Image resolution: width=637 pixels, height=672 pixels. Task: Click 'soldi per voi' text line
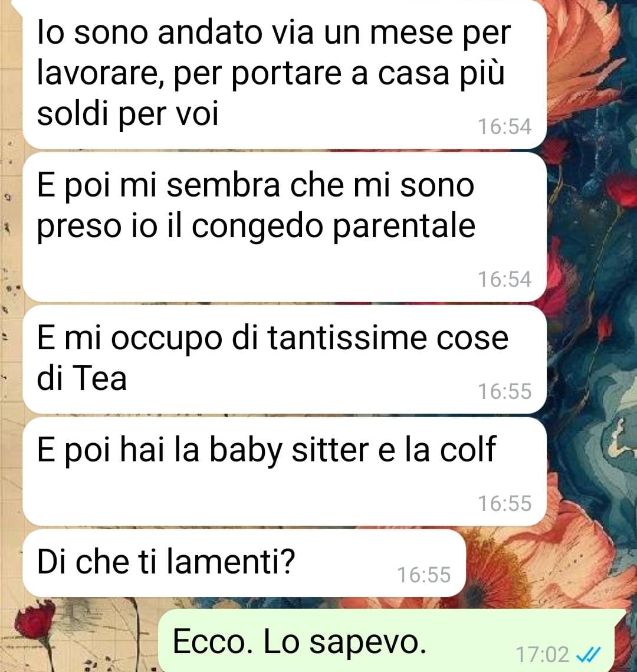[127, 114]
